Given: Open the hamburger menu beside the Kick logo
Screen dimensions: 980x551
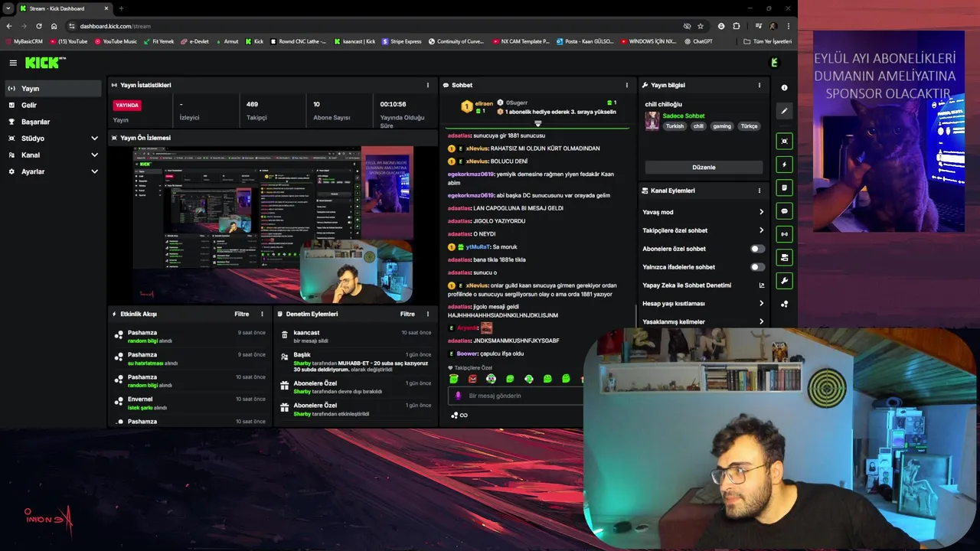Looking at the screenshot, I should (x=13, y=63).
